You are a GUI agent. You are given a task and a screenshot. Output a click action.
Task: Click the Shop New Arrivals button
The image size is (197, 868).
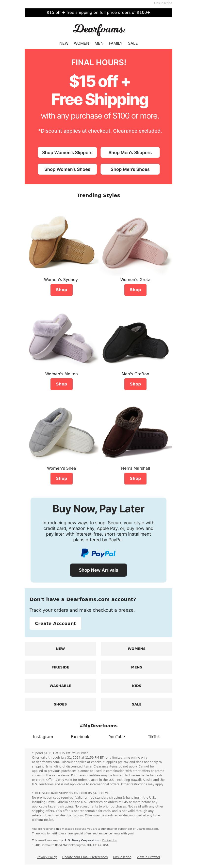(x=98, y=570)
